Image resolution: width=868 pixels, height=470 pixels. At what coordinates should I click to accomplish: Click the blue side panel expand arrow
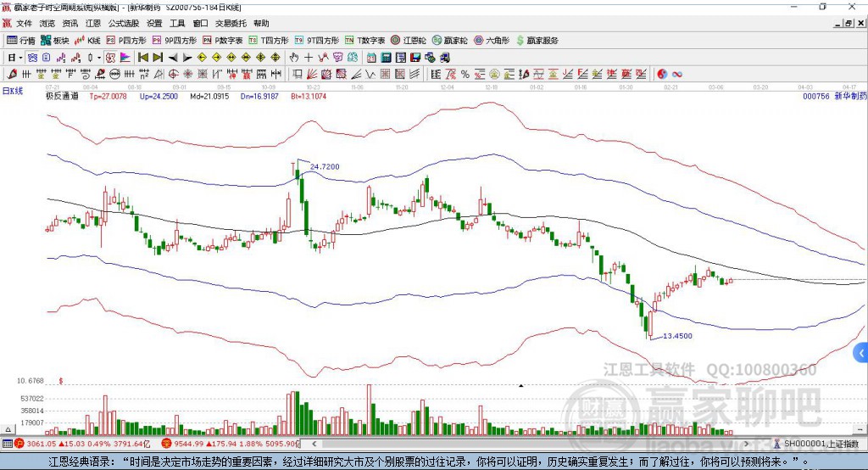pos(861,353)
